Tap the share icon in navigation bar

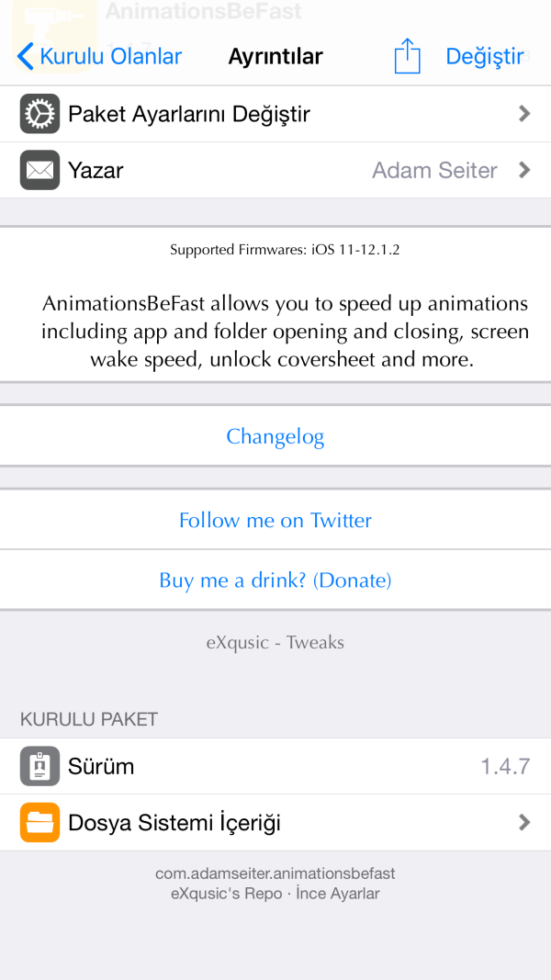pyautogui.click(x=407, y=57)
